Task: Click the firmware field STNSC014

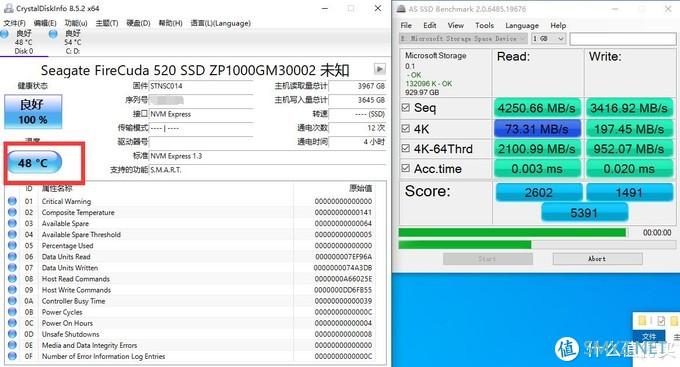Action: (201, 86)
